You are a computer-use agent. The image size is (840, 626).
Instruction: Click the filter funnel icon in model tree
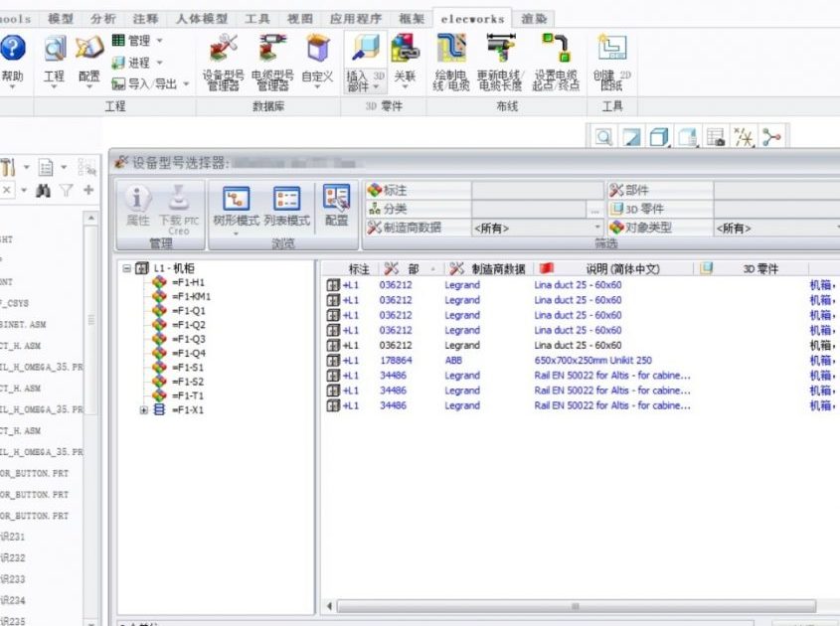click(66, 190)
